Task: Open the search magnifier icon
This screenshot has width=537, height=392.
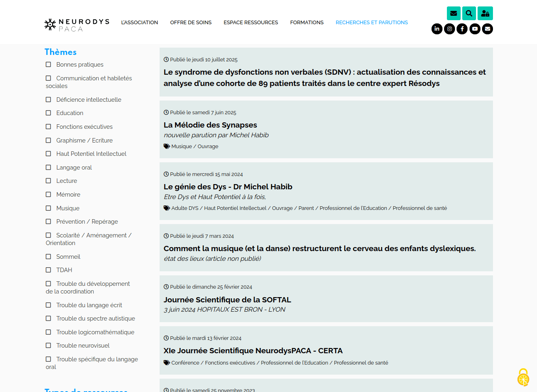Action: (x=469, y=13)
